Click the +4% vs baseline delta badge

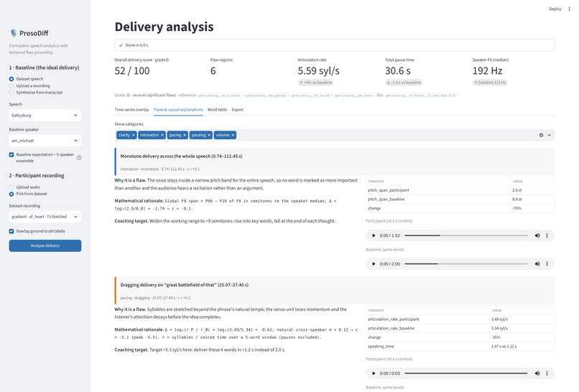pyautogui.click(x=315, y=83)
